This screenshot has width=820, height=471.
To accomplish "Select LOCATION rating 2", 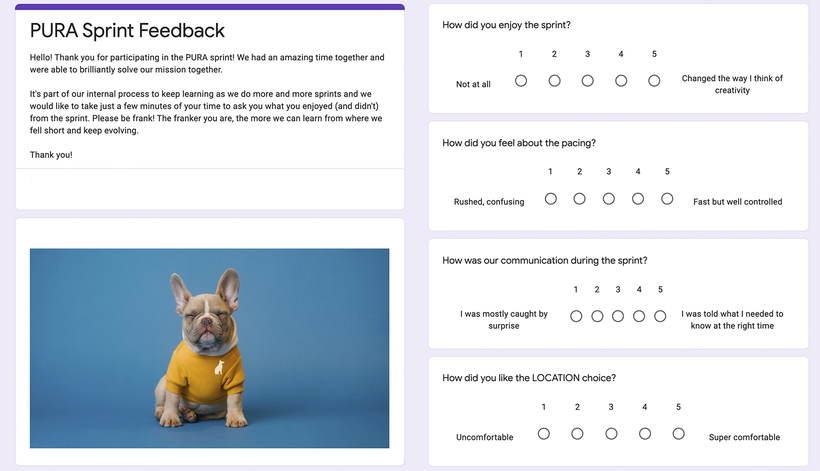I will click(577, 434).
